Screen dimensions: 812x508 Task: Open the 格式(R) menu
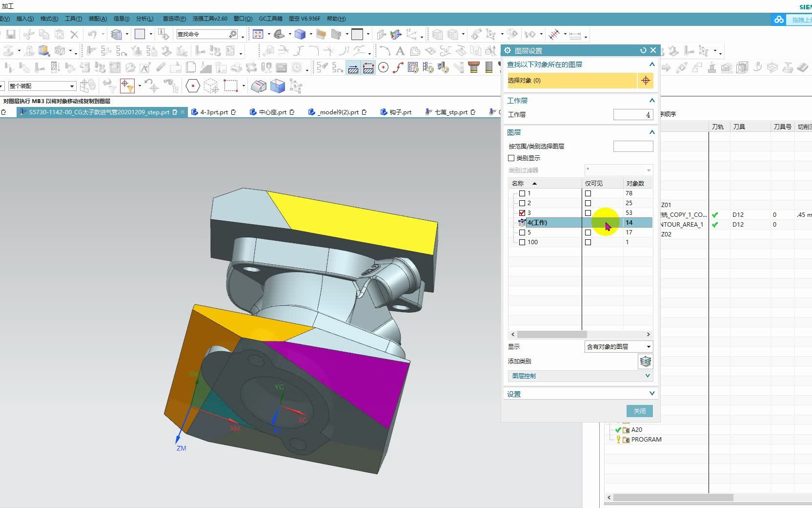[x=49, y=19]
